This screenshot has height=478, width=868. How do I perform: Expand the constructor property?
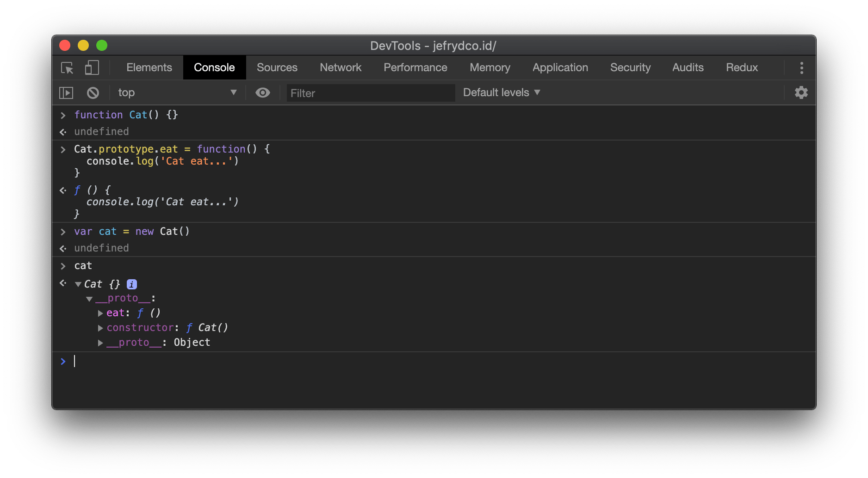click(x=100, y=328)
